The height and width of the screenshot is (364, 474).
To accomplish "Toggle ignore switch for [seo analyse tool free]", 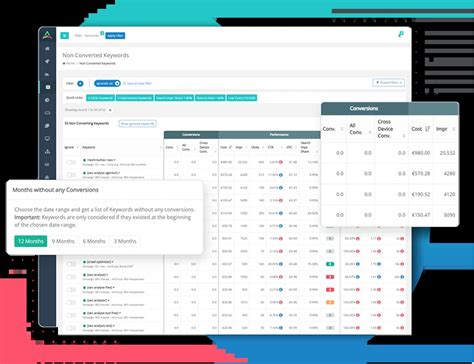I will 71,315.
